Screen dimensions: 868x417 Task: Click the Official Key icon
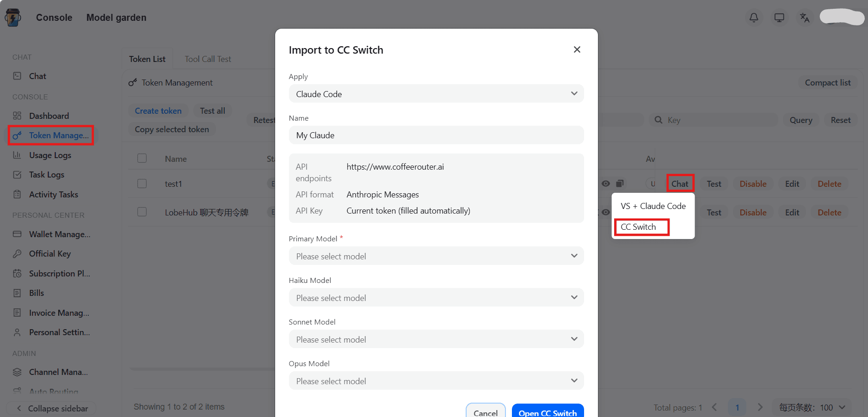17,253
